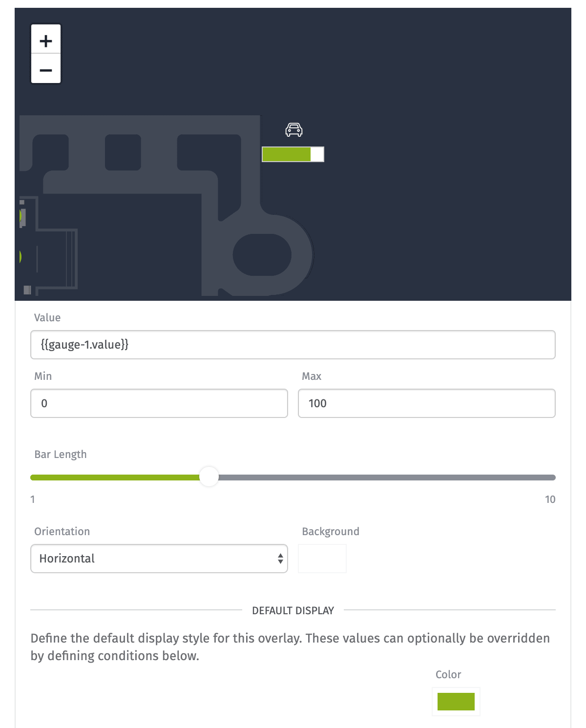
Task: Focus the Value field containing gauge-1.value
Action: pos(293,345)
